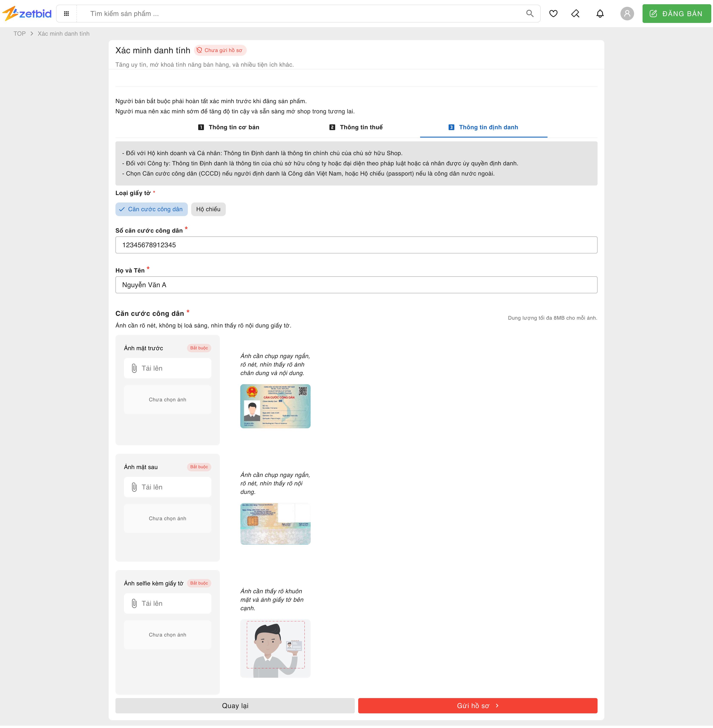713x728 pixels.
Task: Click paperclip icon under Ảnh selfie kèm giấy tờ
Action: click(x=134, y=604)
